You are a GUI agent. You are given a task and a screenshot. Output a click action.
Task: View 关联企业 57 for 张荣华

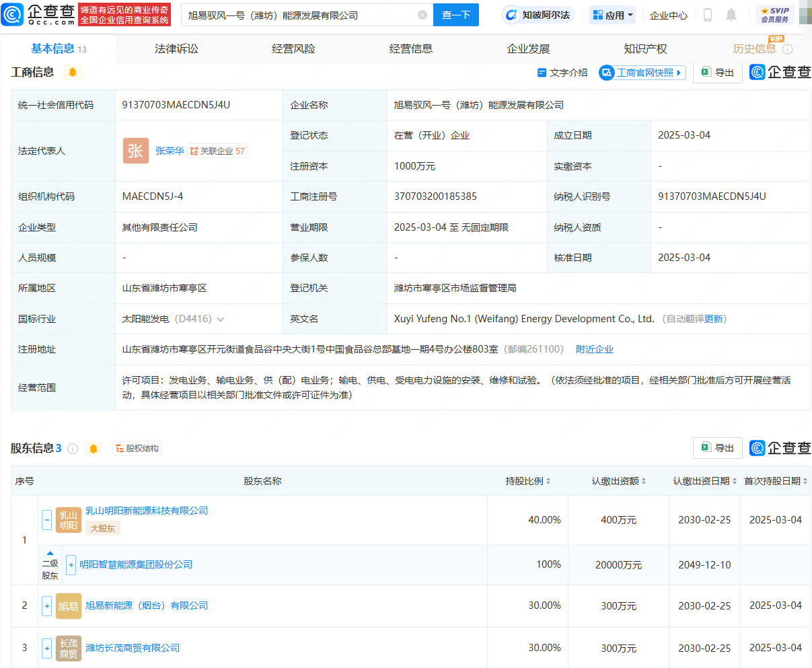pyautogui.click(x=217, y=151)
